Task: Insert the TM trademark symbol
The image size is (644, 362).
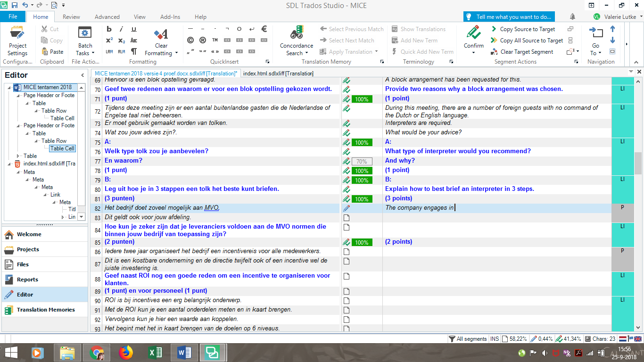Action: tap(215, 41)
